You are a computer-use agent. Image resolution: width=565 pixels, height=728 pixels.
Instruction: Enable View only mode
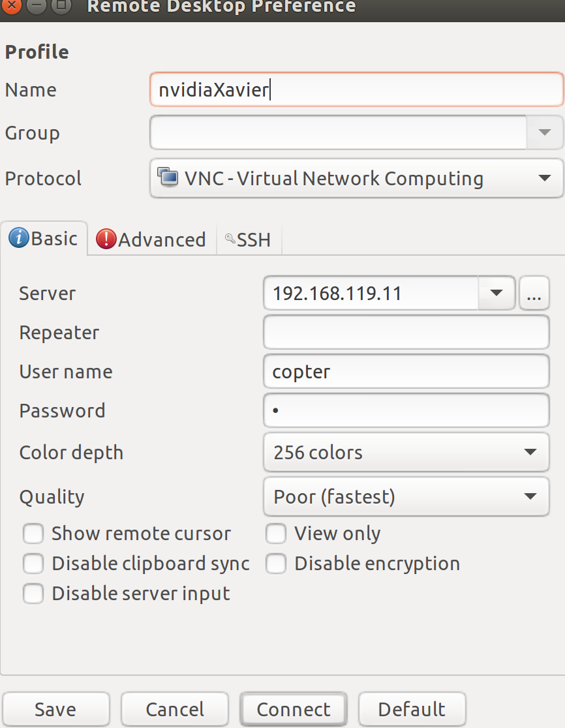point(276,534)
